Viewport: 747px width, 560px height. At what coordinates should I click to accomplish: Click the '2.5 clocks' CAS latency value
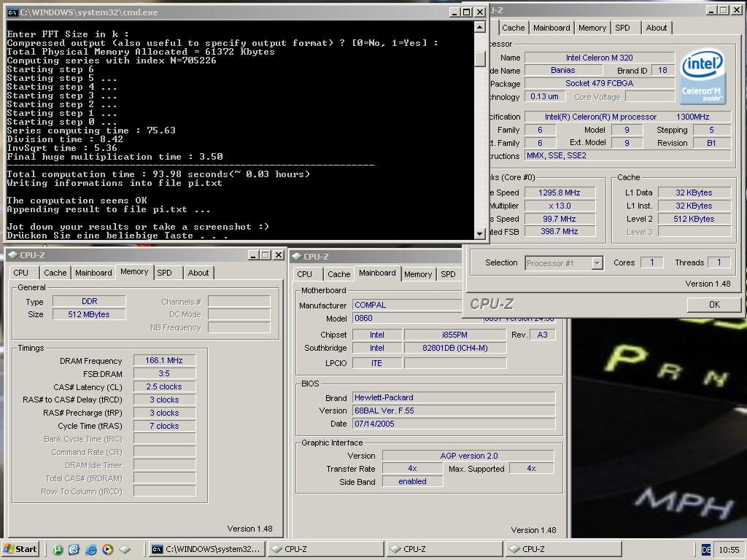point(164,386)
